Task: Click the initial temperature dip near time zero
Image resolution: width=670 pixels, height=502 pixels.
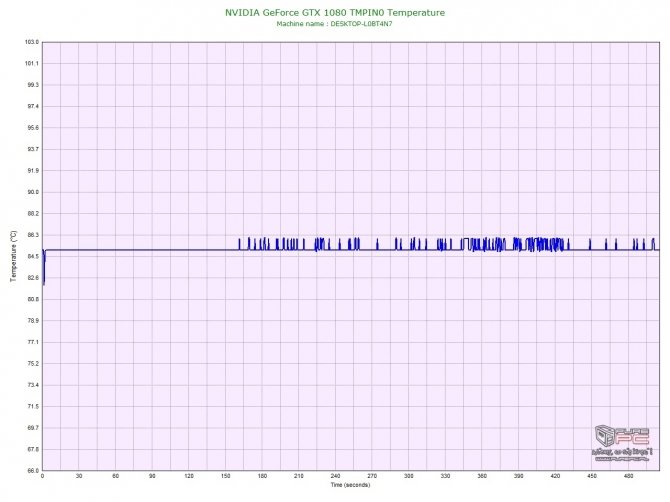Action: pos(44,268)
